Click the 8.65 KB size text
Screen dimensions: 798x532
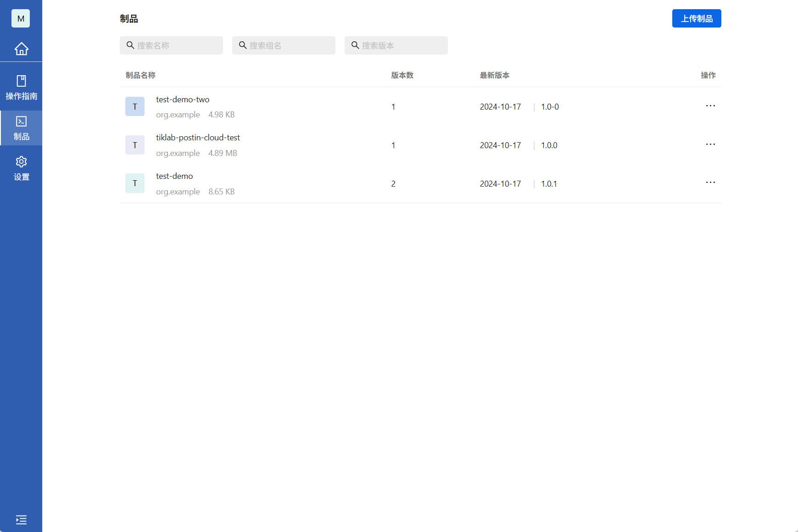pyautogui.click(x=222, y=192)
